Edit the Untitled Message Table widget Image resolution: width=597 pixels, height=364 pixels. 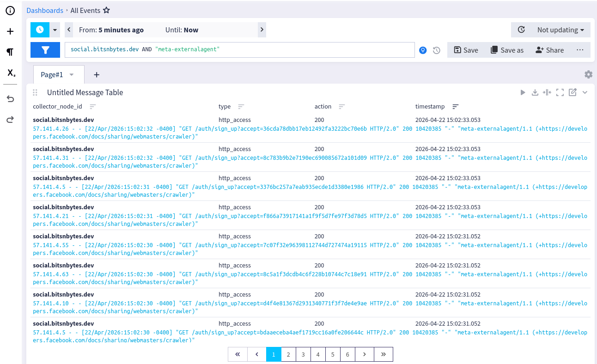point(573,92)
